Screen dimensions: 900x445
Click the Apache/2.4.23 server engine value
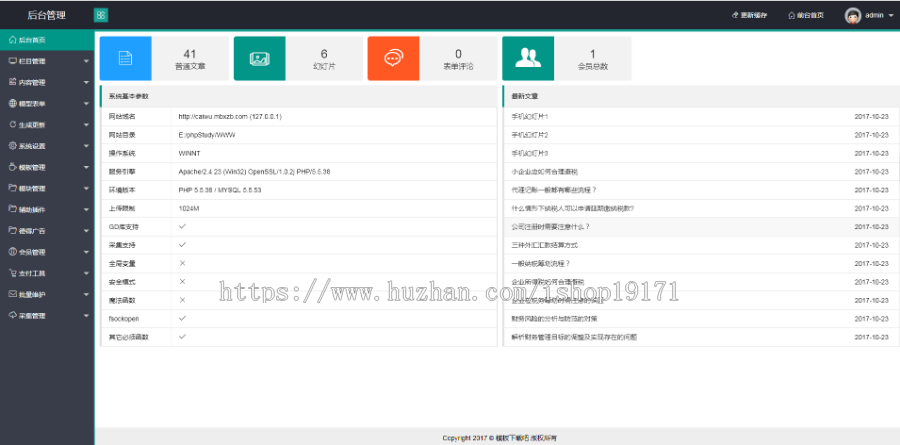254,172
